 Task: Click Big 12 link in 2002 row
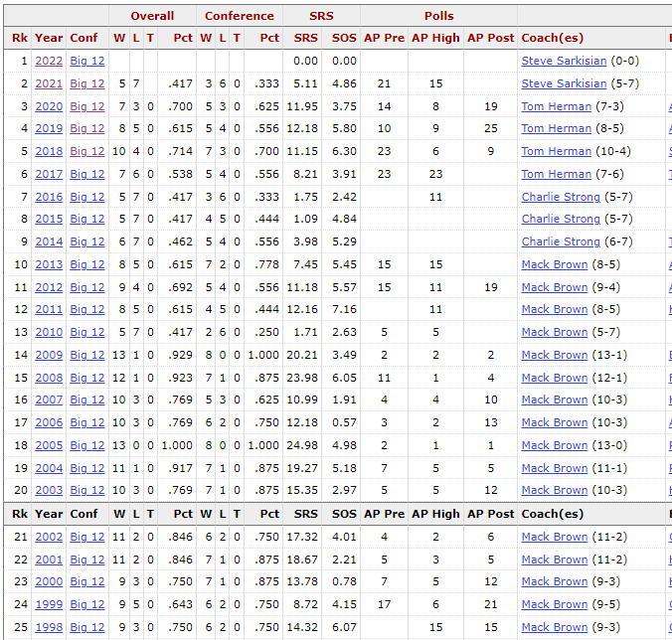pyautogui.click(x=86, y=537)
